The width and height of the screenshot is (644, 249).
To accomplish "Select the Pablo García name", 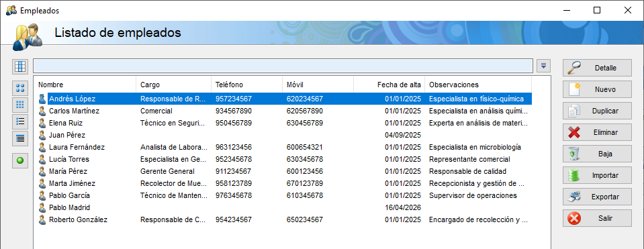I will [x=69, y=196].
